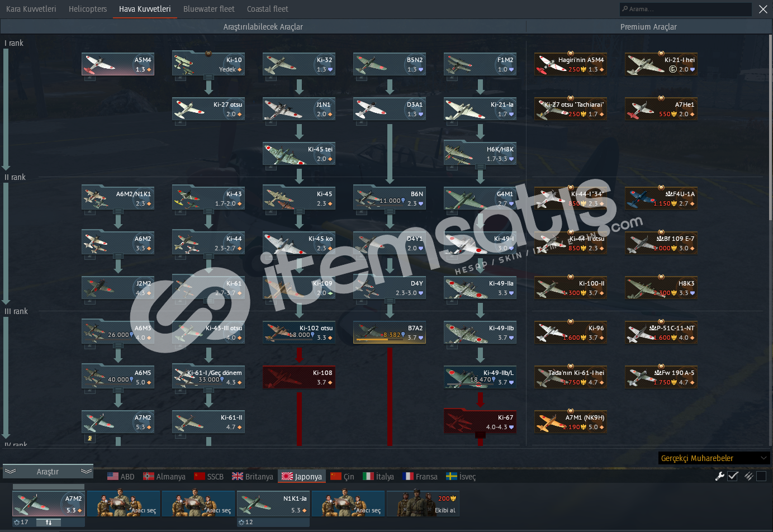Click the G4M1 bomber card
Viewport: 773px width, 532px height.
[x=480, y=198]
